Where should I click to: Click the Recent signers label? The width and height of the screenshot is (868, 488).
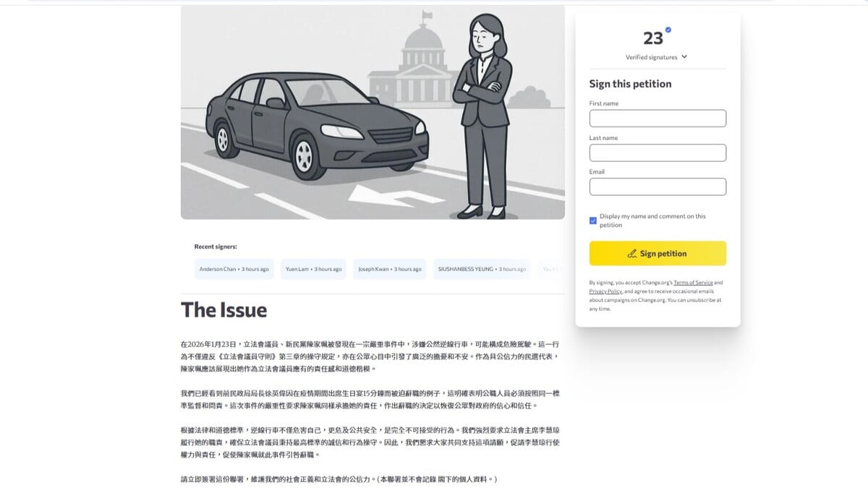[216, 247]
